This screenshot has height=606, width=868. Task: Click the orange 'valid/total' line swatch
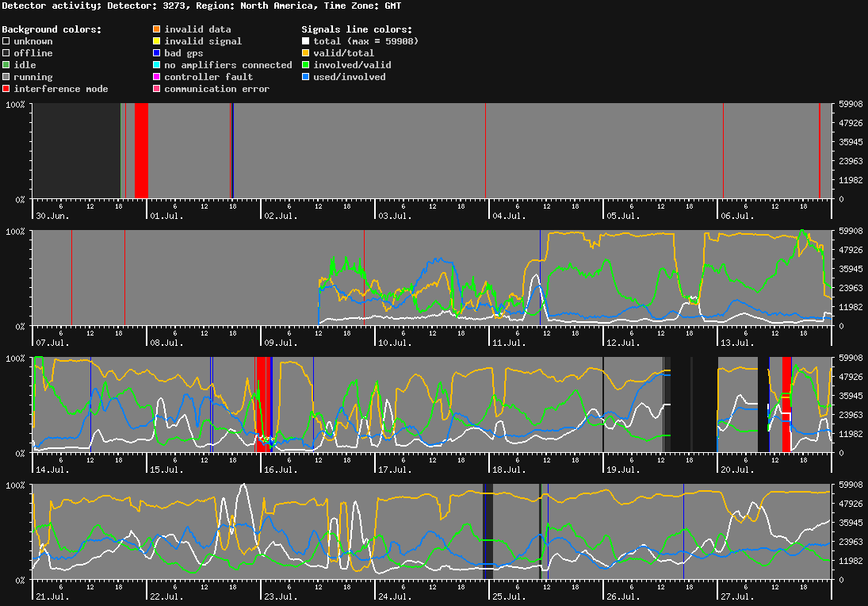pyautogui.click(x=305, y=53)
